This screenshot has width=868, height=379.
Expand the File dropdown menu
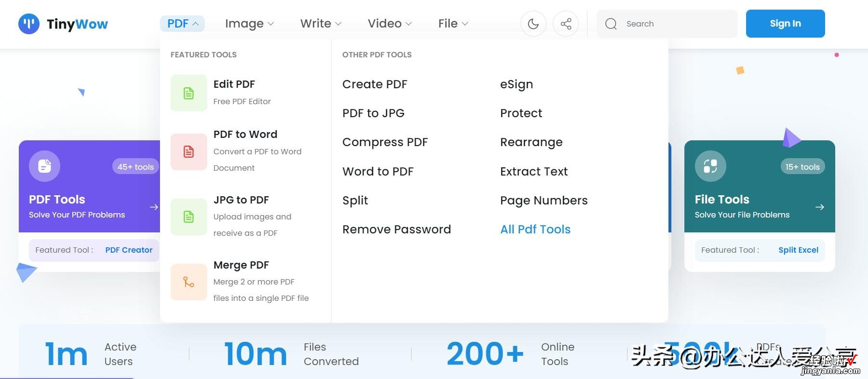453,24
